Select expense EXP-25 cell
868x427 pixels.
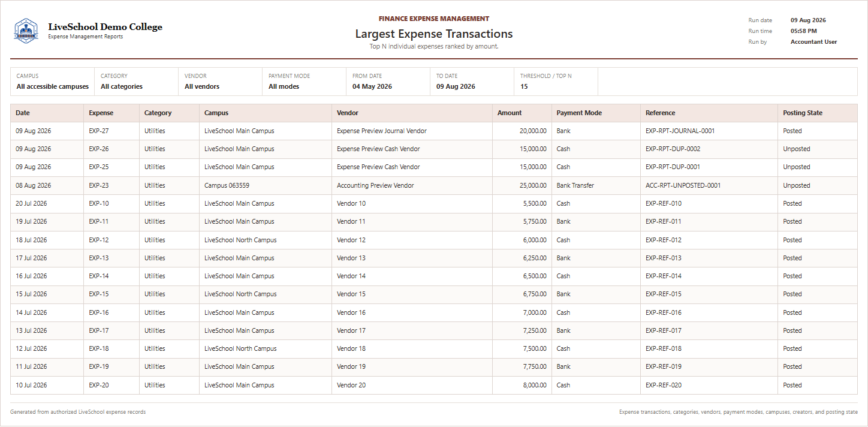click(111, 167)
